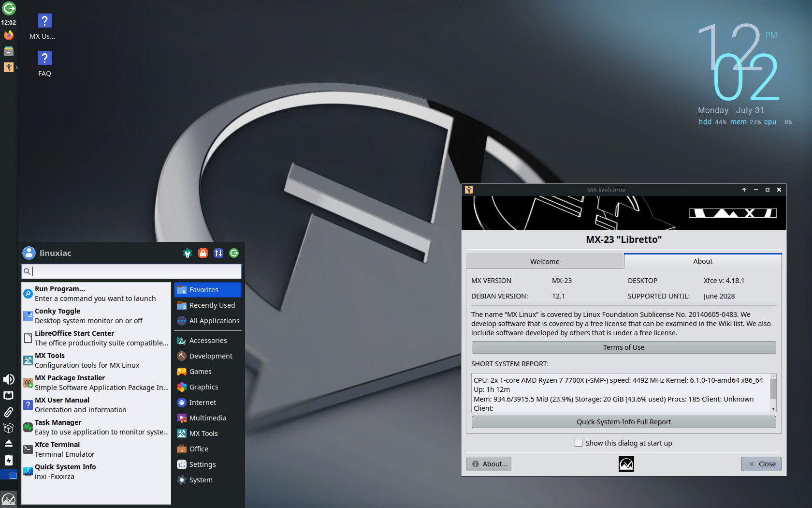Click the Close button in MX Welcome
Screen dimensions: 812x508
pos(762,464)
